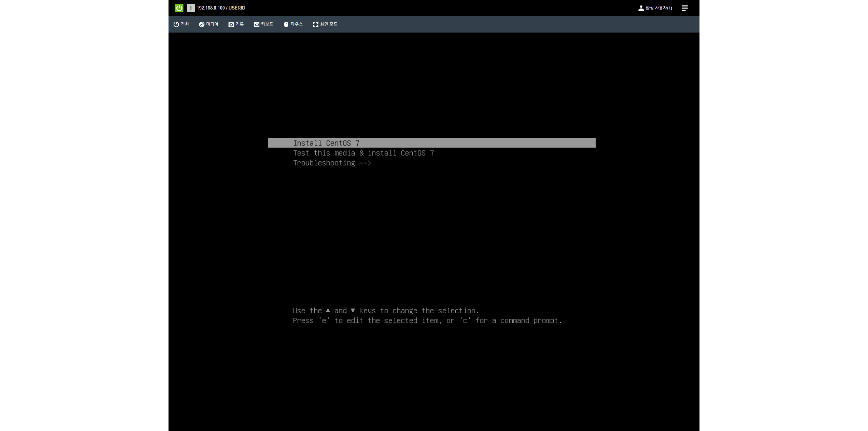Click the green power status icon
Image resolution: width=868 pixels, height=431 pixels.
click(179, 8)
